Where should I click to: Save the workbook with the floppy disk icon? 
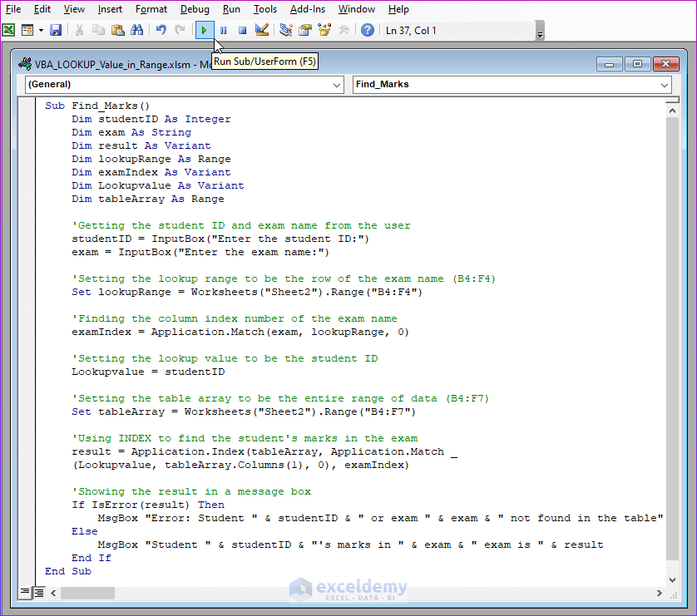pos(56,30)
